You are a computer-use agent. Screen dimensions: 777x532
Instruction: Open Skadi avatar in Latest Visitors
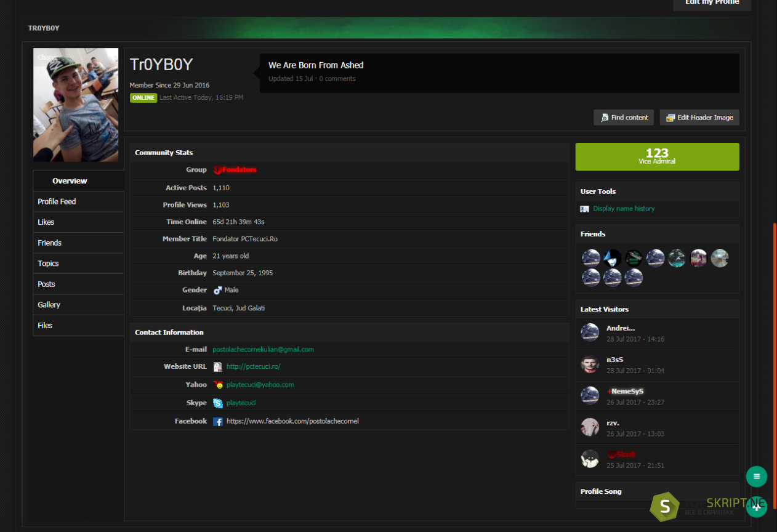tap(590, 459)
